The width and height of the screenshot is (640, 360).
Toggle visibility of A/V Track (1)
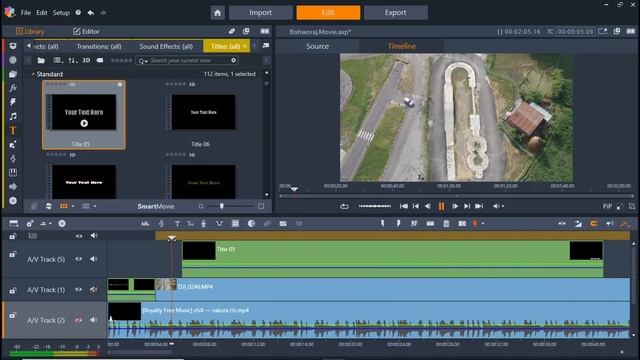[78, 290]
